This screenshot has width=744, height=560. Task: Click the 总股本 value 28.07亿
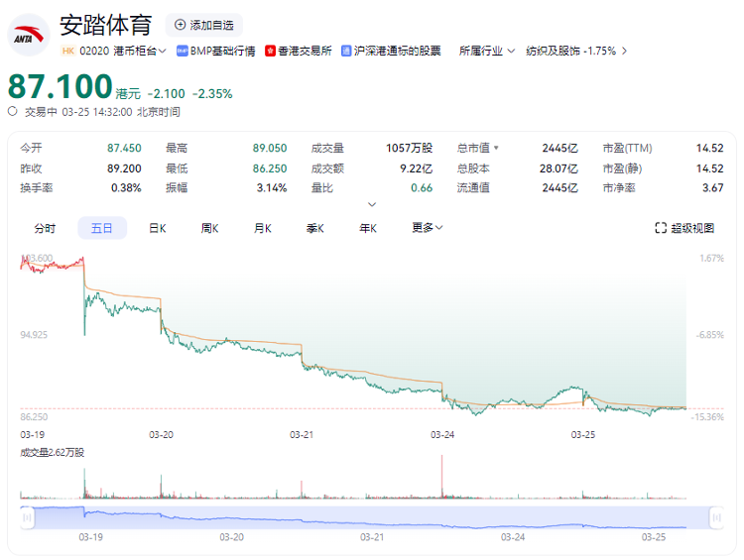pyautogui.click(x=558, y=168)
